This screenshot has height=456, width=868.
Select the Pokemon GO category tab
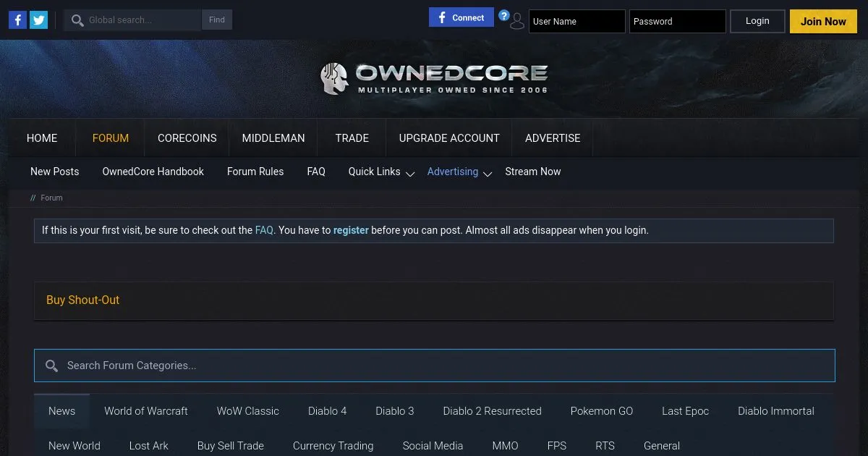pyautogui.click(x=602, y=411)
